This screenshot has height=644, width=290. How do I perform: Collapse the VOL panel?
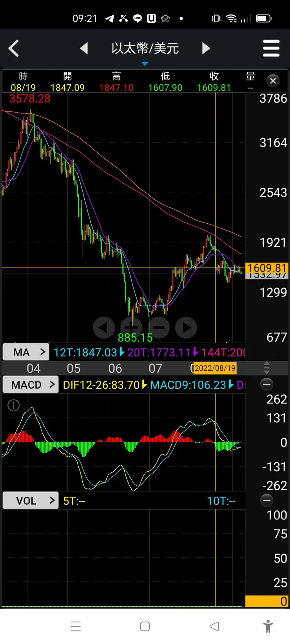point(267,500)
